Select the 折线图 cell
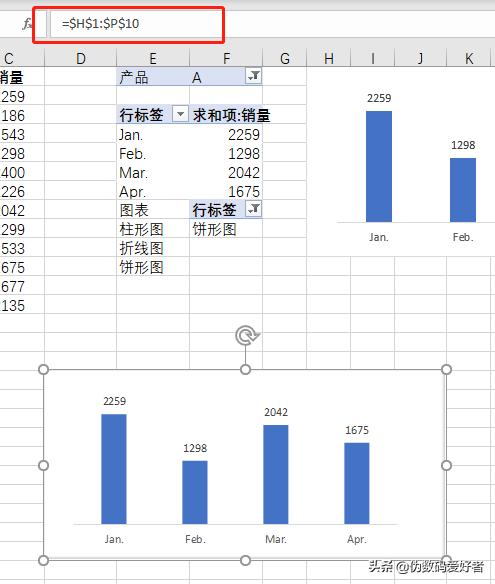This screenshot has width=495, height=584. pyautogui.click(x=153, y=248)
